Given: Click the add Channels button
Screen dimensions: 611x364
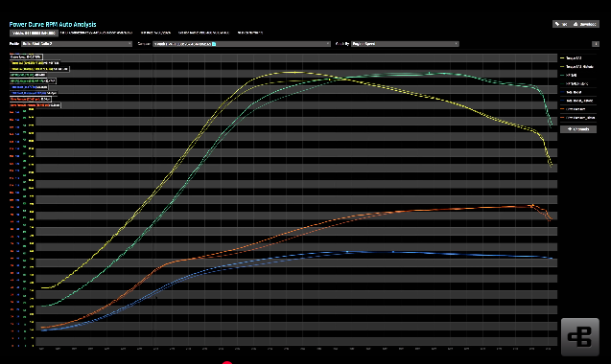Looking at the screenshot, I should tap(578, 129).
